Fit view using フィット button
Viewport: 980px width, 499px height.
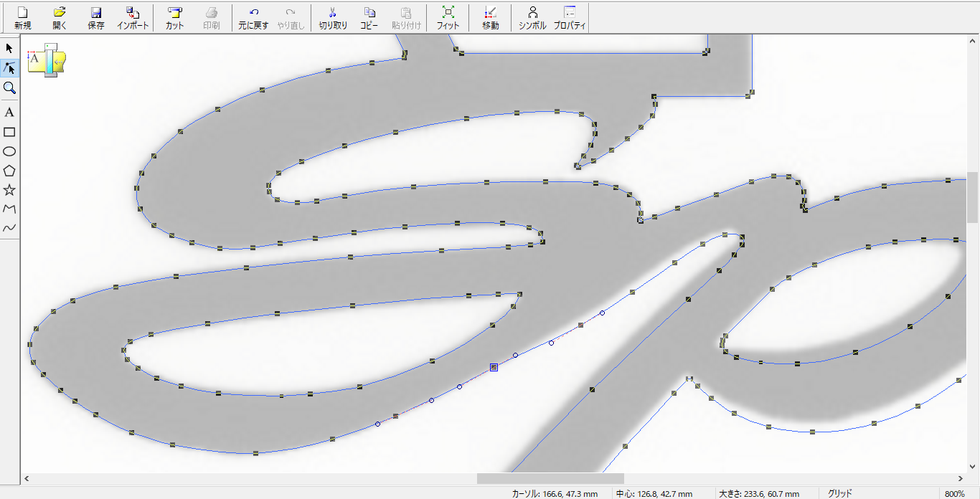[x=448, y=18]
